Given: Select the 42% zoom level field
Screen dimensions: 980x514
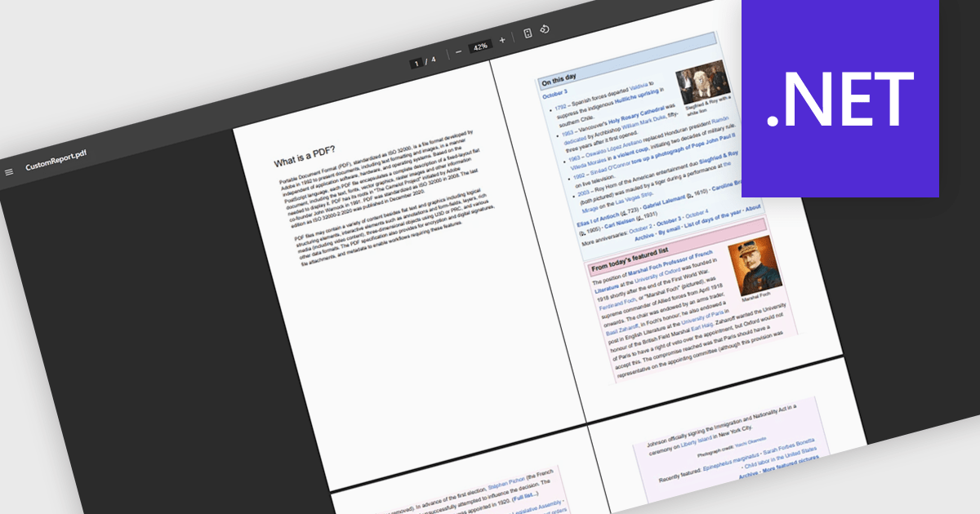Looking at the screenshot, I should tap(480, 46).
